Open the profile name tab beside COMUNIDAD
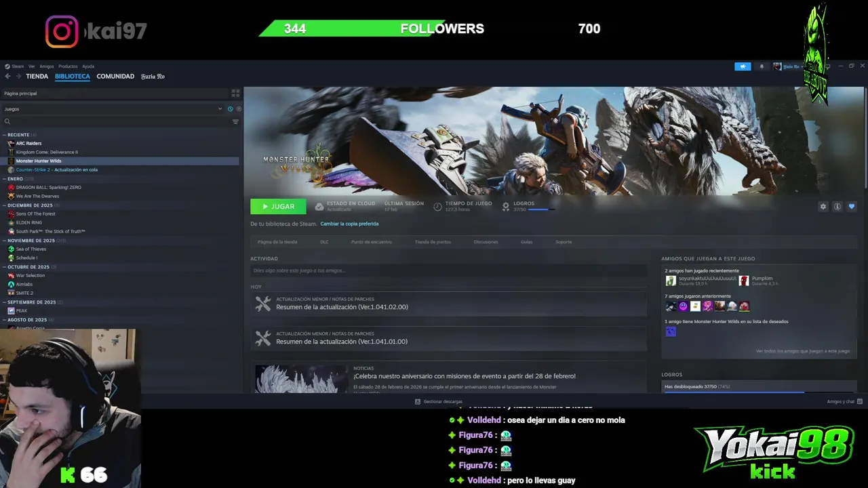868x488 pixels. pos(153,77)
